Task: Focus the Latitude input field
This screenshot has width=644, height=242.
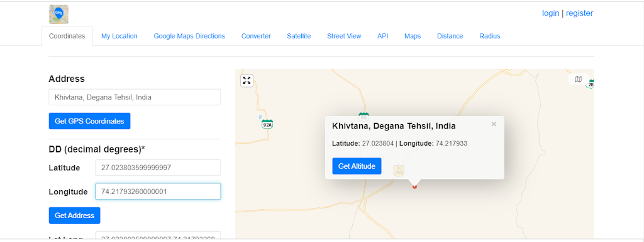Action: (158, 168)
